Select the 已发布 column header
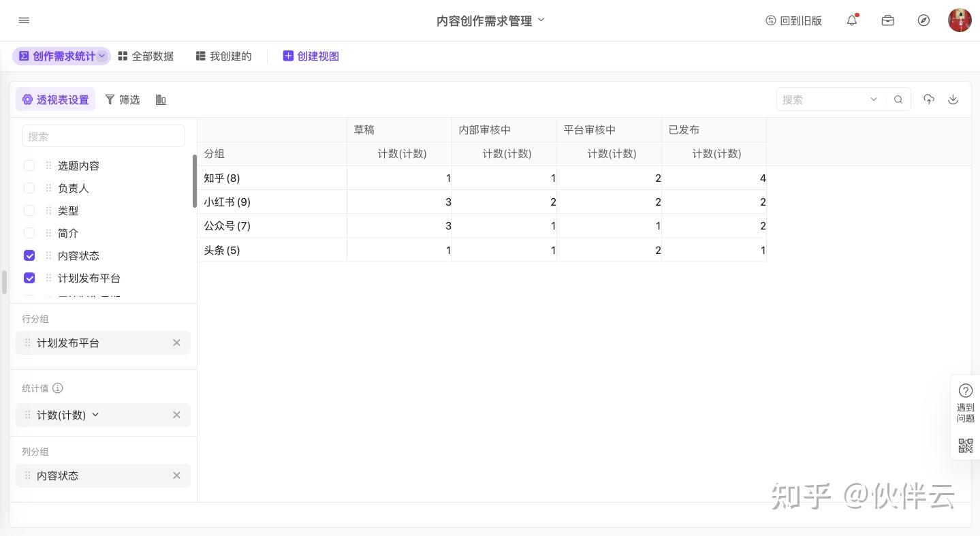 pyautogui.click(x=714, y=129)
